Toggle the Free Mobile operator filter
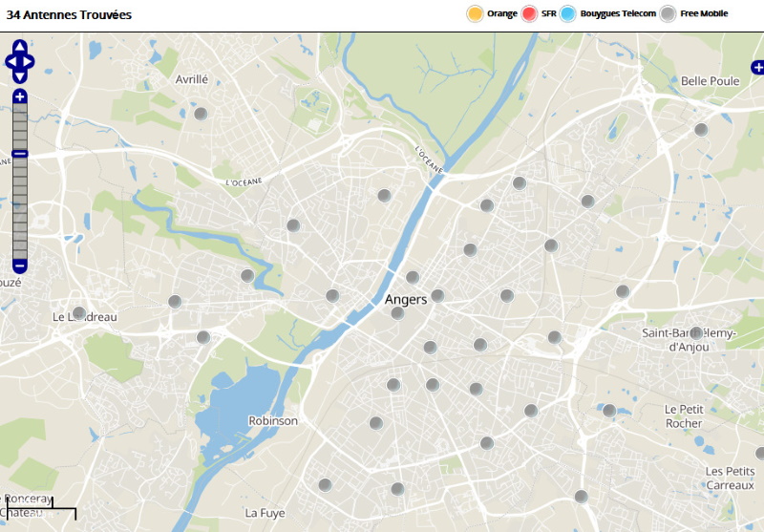Screen dimensions: 764x532 [x=668, y=13]
